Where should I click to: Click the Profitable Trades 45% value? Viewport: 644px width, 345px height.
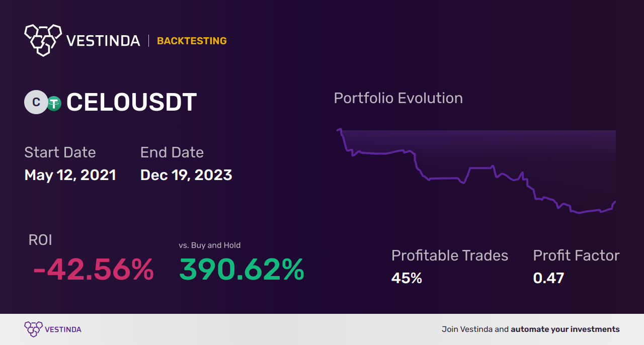pyautogui.click(x=407, y=278)
